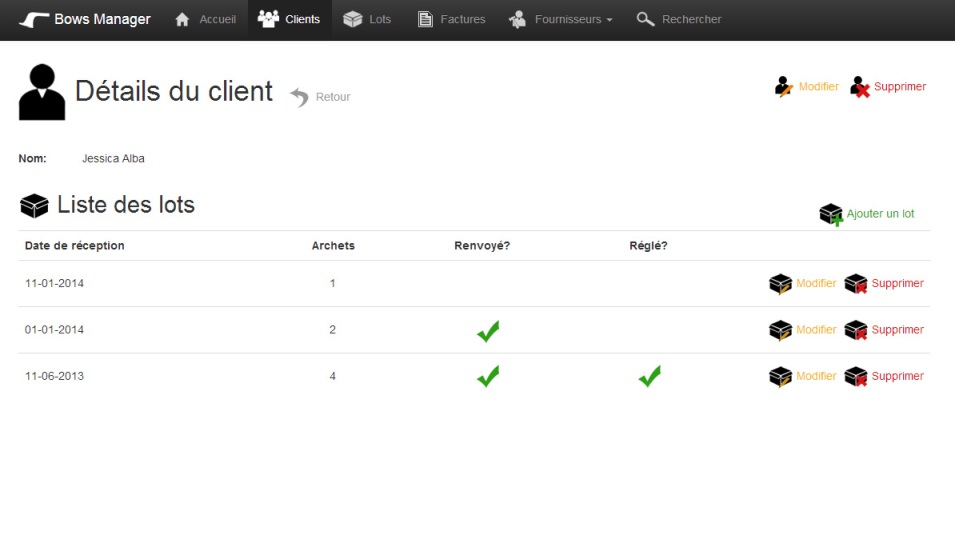
Task: Click Renvoyé checkmark for 11-06-2013 lot
Action: click(x=488, y=377)
